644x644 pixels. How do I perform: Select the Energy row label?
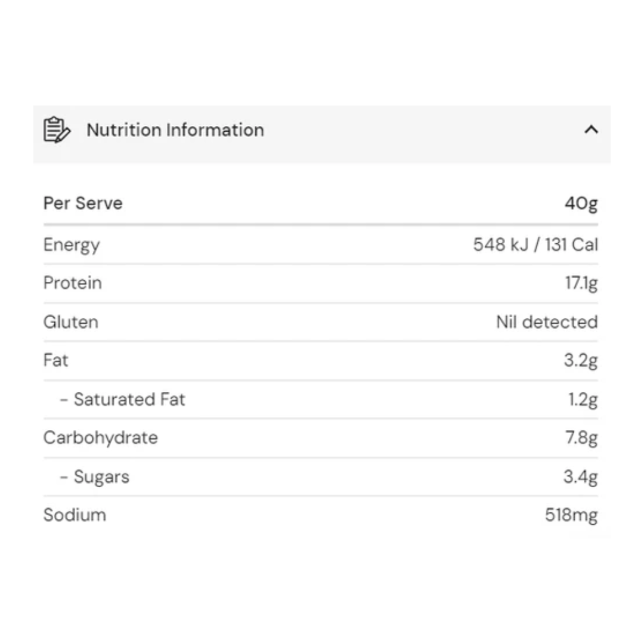pyautogui.click(x=72, y=245)
